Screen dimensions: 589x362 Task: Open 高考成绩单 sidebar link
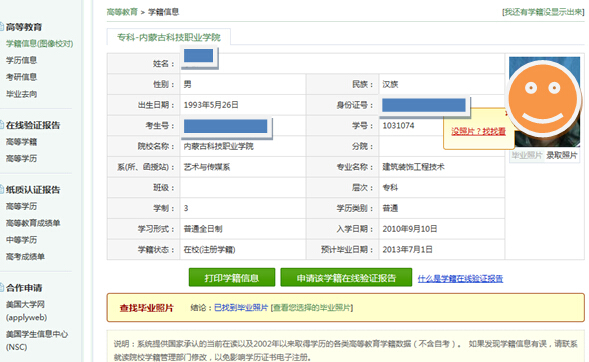pyautogui.click(x=25, y=256)
